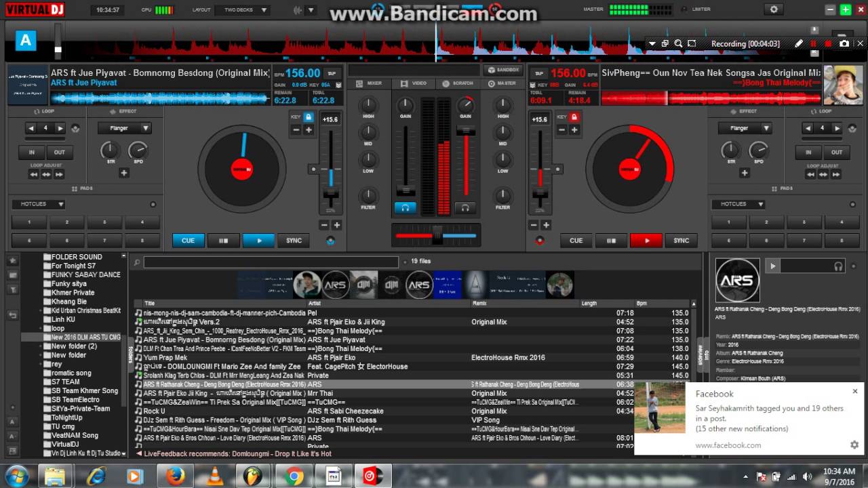Sync the left deck tempo
868x488 pixels.
pyautogui.click(x=294, y=240)
